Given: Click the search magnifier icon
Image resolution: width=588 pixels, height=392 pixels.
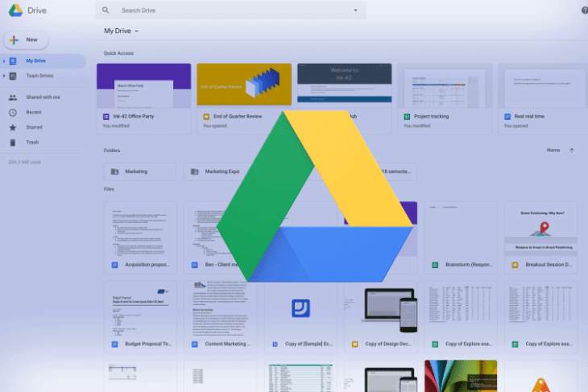Looking at the screenshot, I should 106,10.
